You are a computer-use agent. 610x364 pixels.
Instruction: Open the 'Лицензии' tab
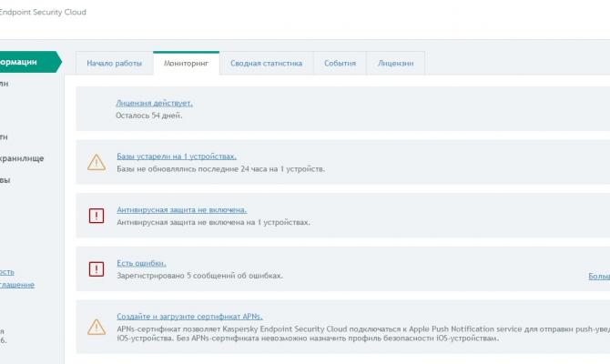point(395,64)
